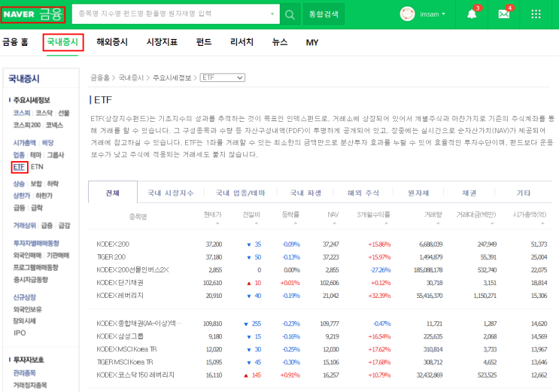The height and width of the screenshot is (392, 559).
Task: Switch to 국내 업종/테마 tab
Action: tap(240, 193)
